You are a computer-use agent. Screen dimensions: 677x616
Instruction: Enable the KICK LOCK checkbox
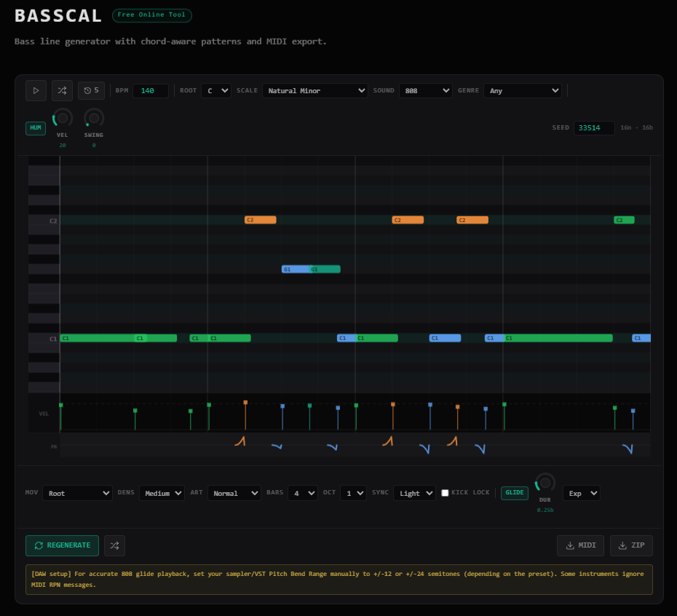pyautogui.click(x=445, y=493)
